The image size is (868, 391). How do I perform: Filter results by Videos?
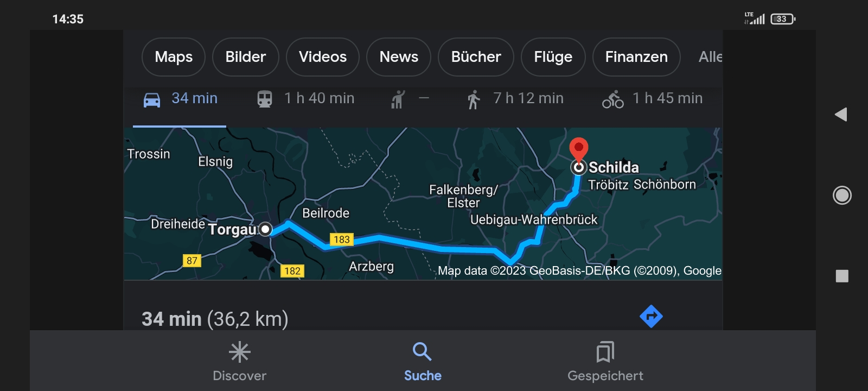[323, 57]
